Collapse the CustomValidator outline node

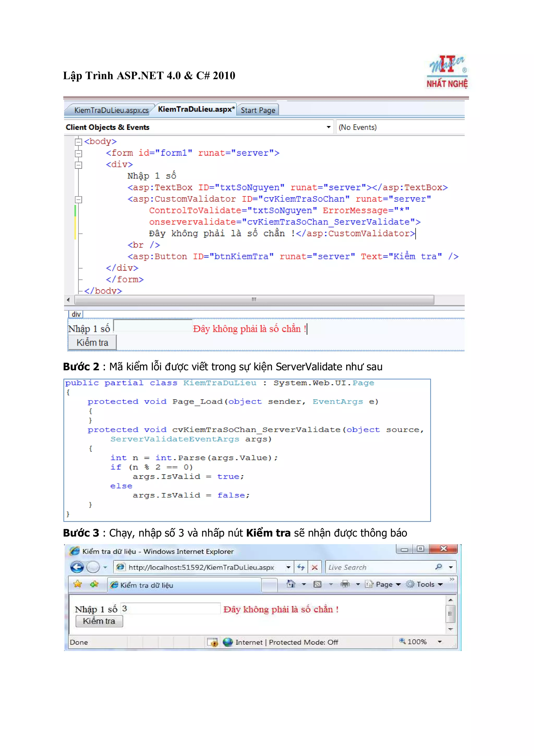click(x=78, y=200)
